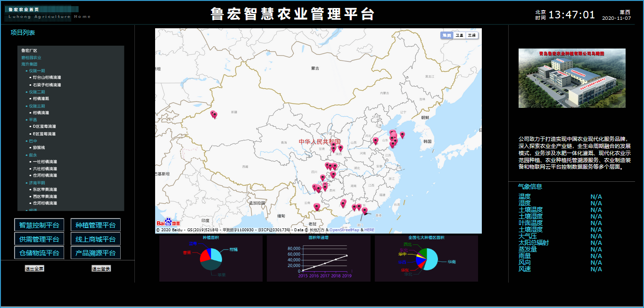Click the map pin in Yunnan south
This screenshot has height=308, width=644.
click(x=316, y=206)
